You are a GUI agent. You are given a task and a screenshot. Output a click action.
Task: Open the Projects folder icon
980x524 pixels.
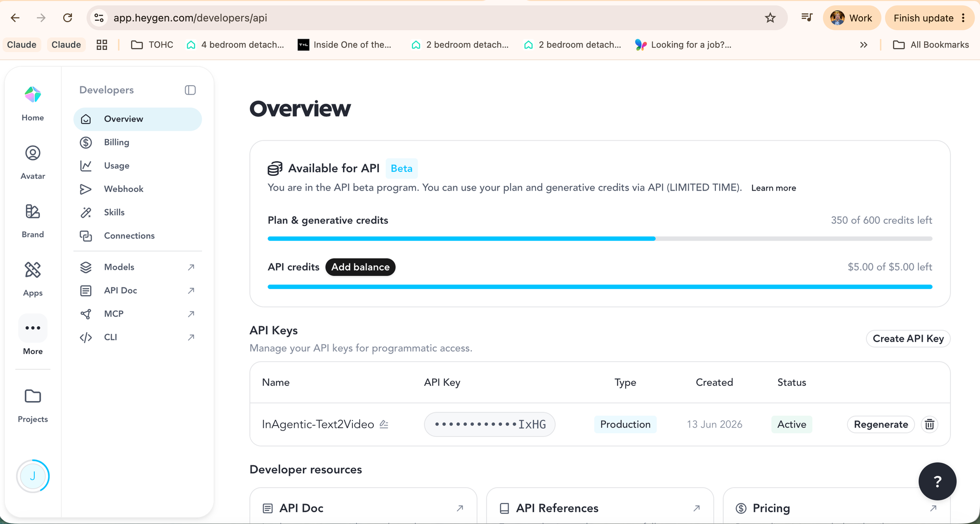click(x=33, y=396)
